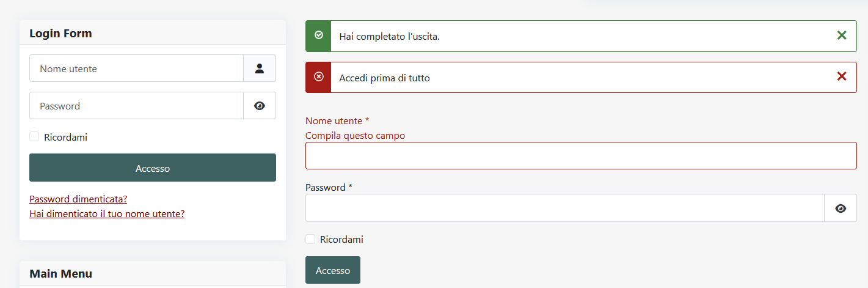Show password using sidebar eye icon
868x288 pixels.
pyautogui.click(x=260, y=106)
